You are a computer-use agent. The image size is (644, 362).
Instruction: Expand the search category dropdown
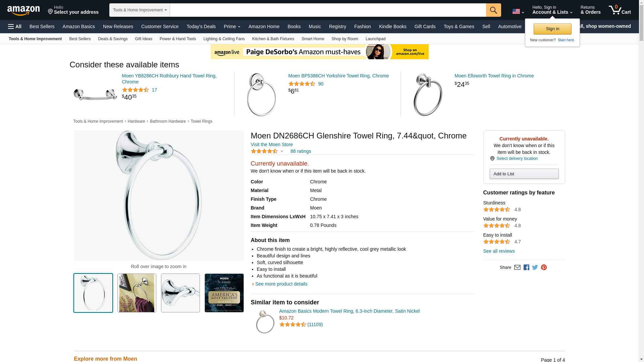click(140, 10)
